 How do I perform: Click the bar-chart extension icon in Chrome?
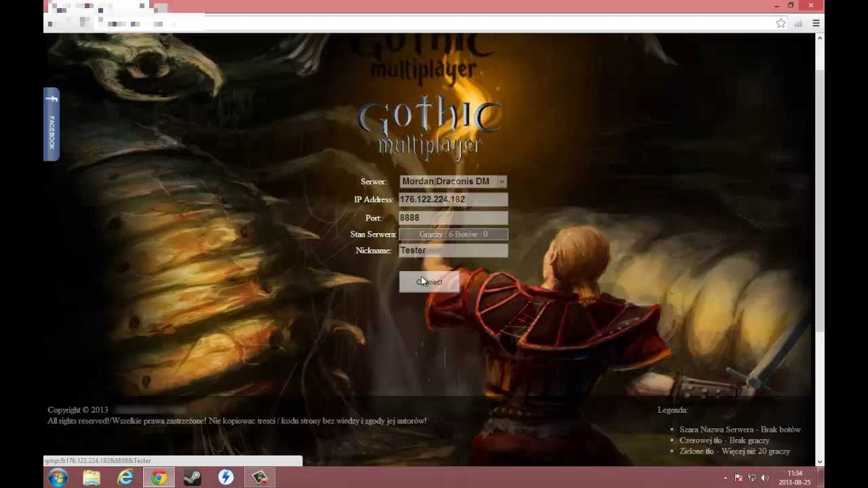[798, 23]
